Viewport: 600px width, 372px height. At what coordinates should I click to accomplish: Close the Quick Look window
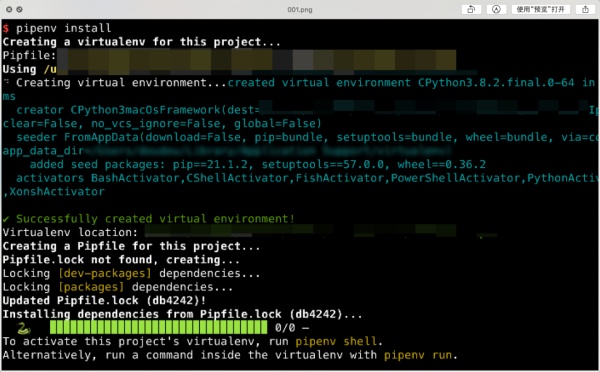[x=9, y=9]
